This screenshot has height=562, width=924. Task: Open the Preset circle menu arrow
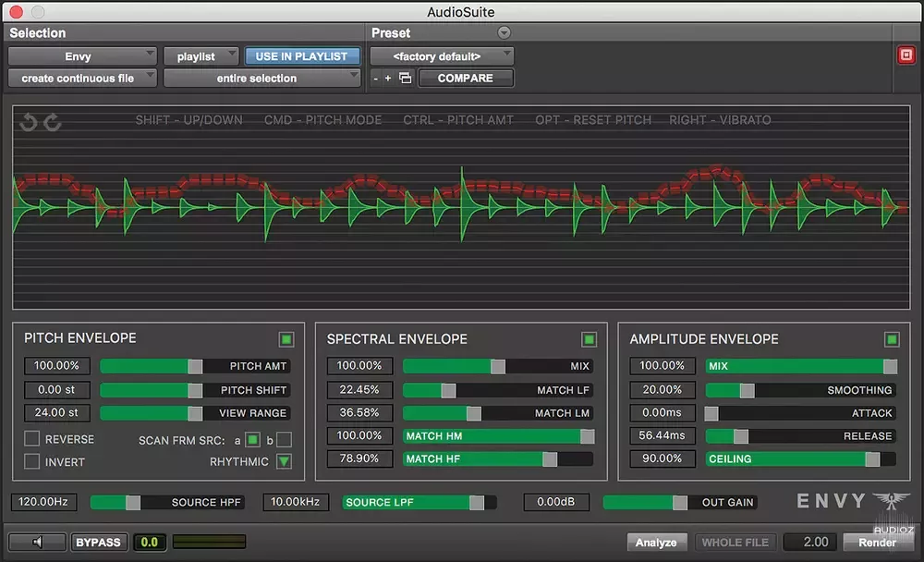tap(504, 32)
